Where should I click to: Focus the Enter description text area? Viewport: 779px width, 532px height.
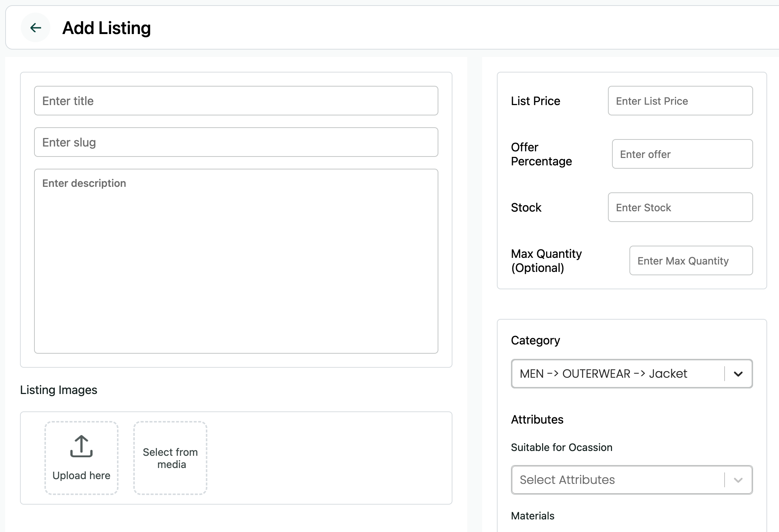pos(236,261)
